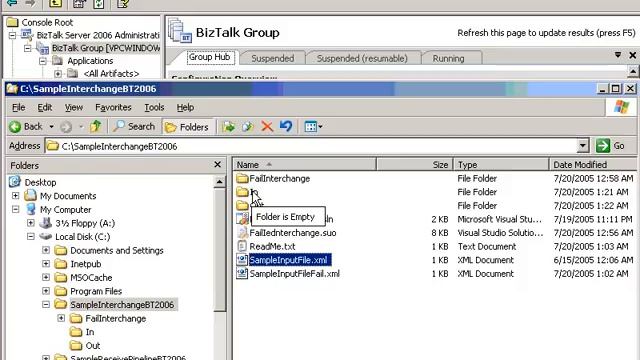
Task: Select the FailInterchange folder in file list
Action: (273, 178)
